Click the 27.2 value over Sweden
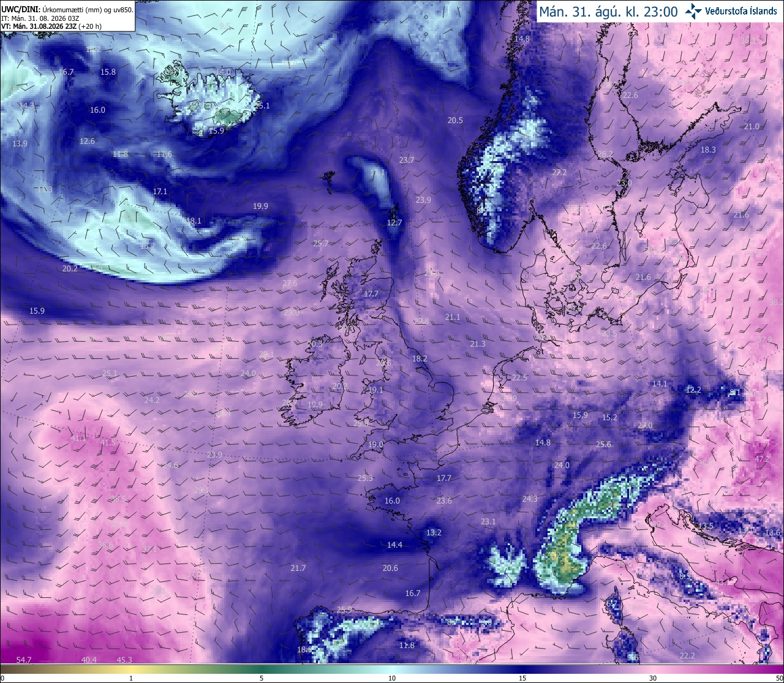This screenshot has height=683, width=784. (x=559, y=173)
